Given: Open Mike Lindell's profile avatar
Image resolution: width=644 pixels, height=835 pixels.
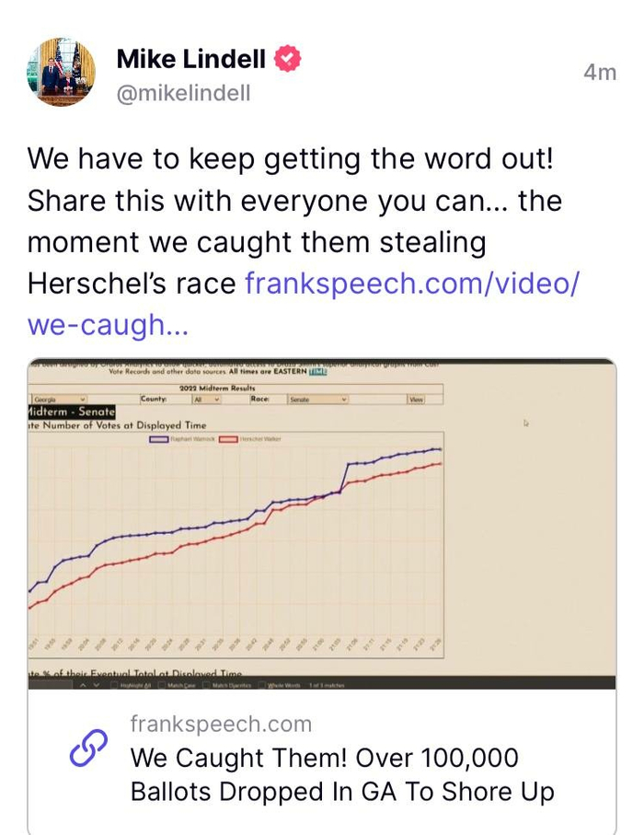Looking at the screenshot, I should pyautogui.click(x=61, y=72).
